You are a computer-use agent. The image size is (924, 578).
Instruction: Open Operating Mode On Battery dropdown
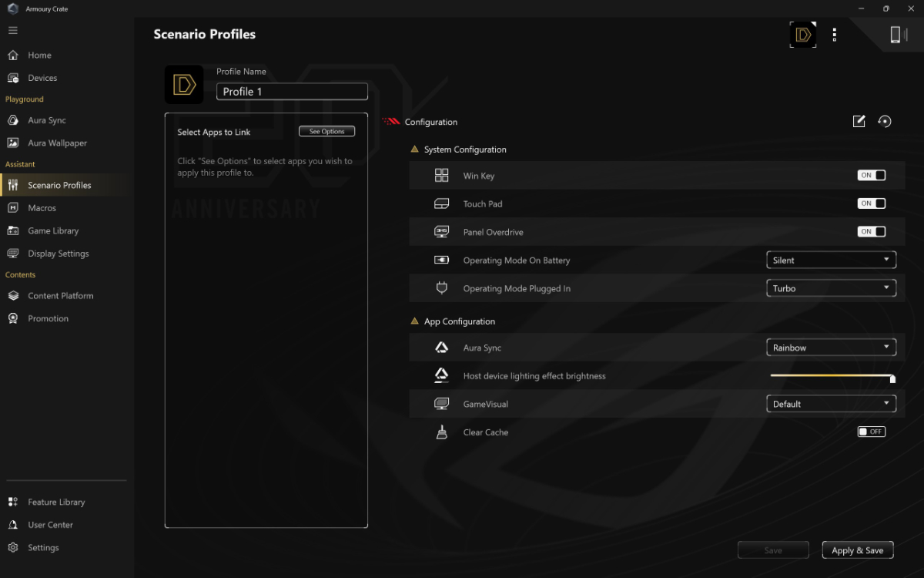tap(832, 260)
